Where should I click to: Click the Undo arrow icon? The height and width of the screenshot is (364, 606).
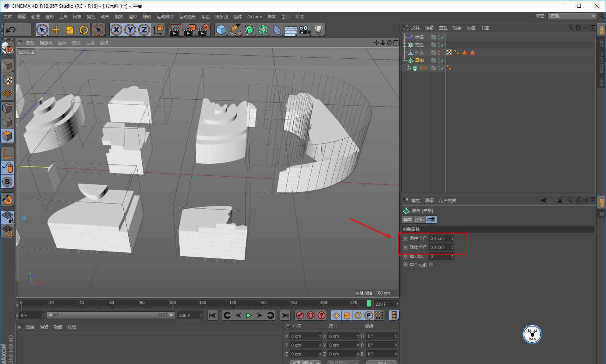pos(11,30)
